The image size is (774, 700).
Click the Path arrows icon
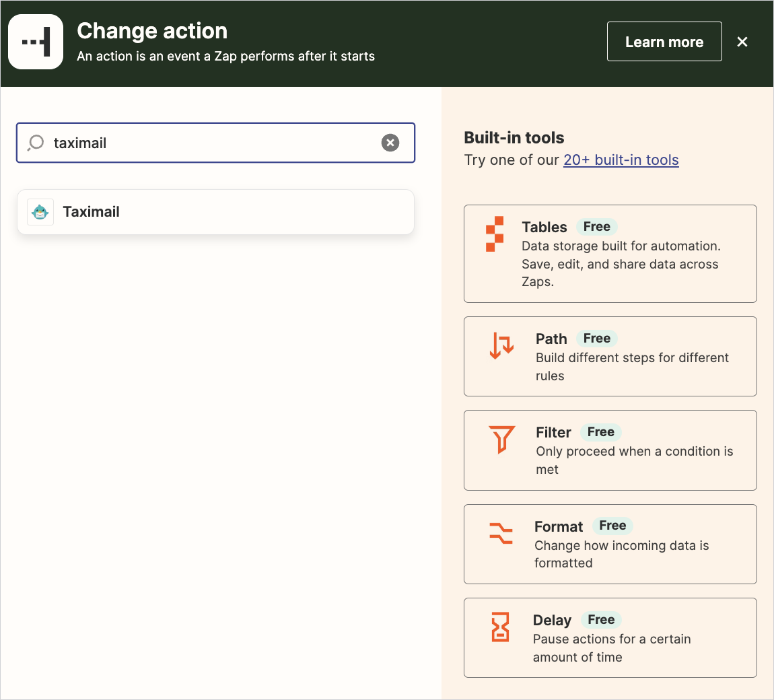point(501,345)
